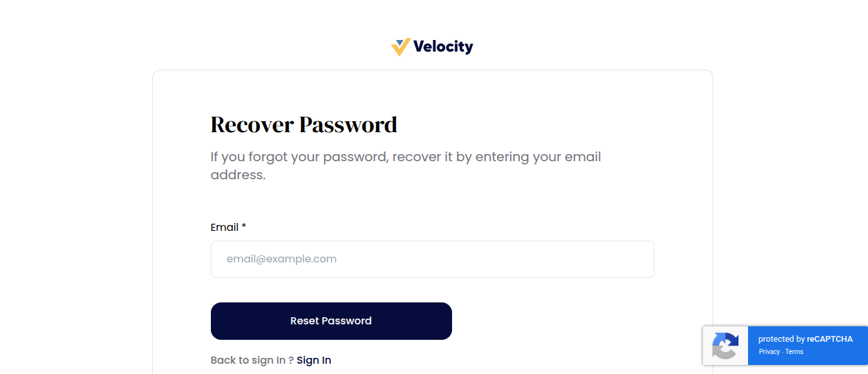The height and width of the screenshot is (374, 868).
Task: Click inside the email address input field
Action: (x=432, y=259)
